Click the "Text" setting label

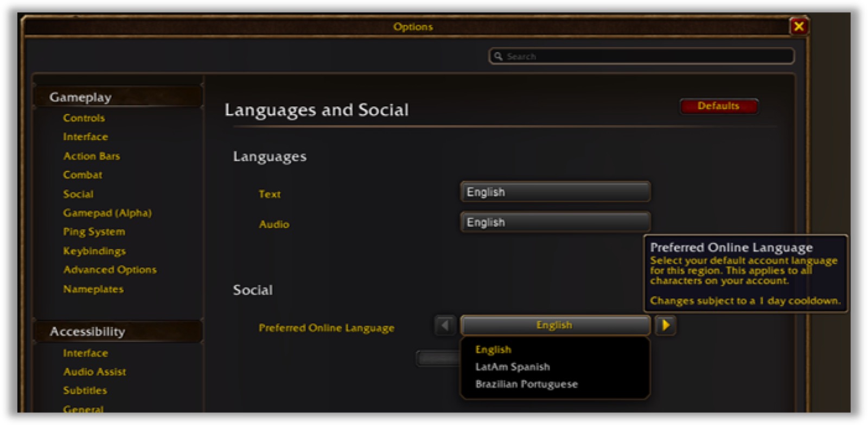[270, 194]
